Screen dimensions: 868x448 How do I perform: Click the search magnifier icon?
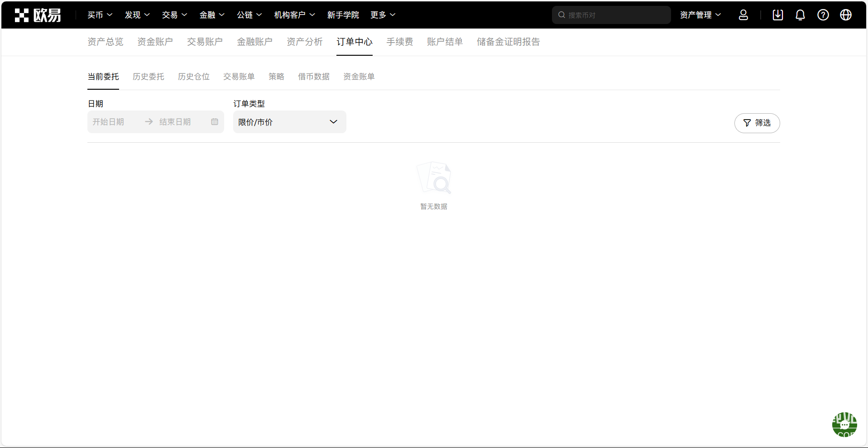click(x=561, y=15)
